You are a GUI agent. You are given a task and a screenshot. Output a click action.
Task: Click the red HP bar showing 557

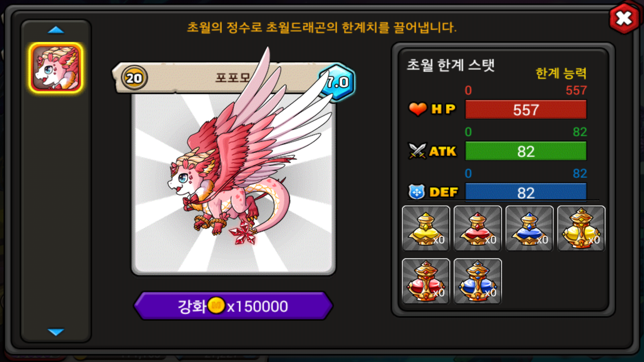click(x=526, y=109)
